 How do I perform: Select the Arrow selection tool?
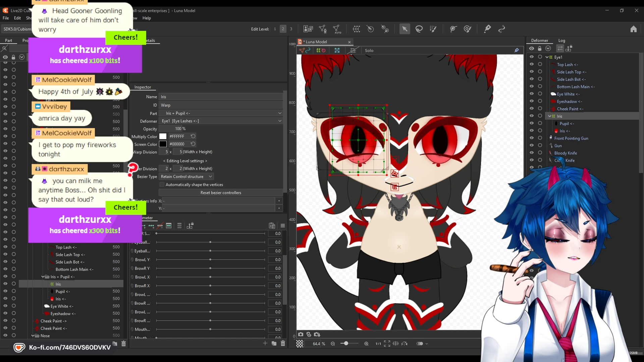[x=405, y=29]
